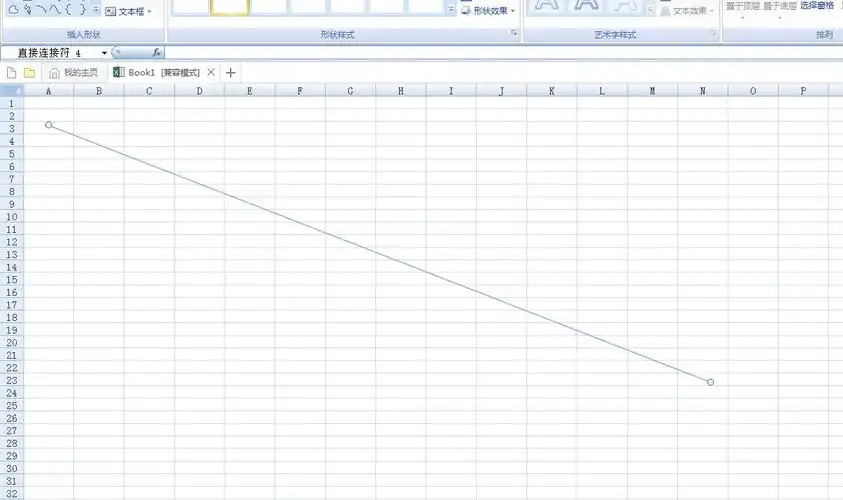Select column A header
The image size is (843, 500).
(48, 91)
